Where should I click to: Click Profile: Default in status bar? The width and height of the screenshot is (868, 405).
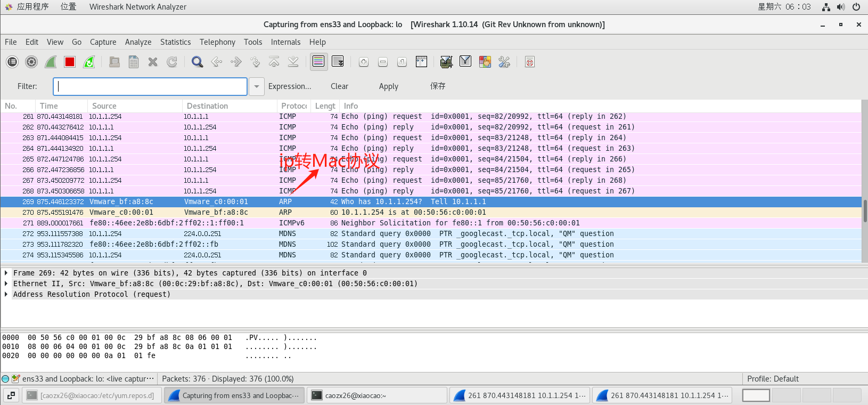point(773,379)
